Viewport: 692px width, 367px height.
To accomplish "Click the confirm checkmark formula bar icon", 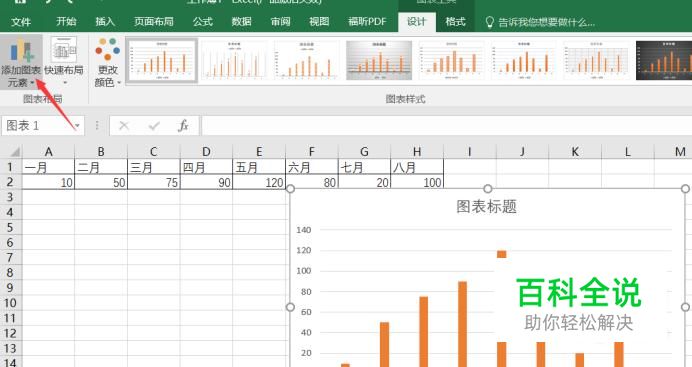I will pyautogui.click(x=154, y=126).
